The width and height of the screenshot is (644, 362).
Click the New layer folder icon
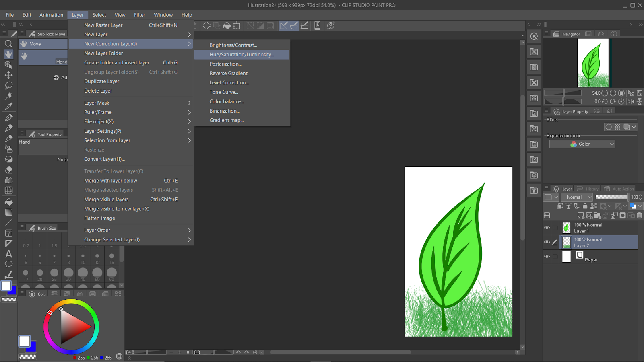[x=597, y=216]
